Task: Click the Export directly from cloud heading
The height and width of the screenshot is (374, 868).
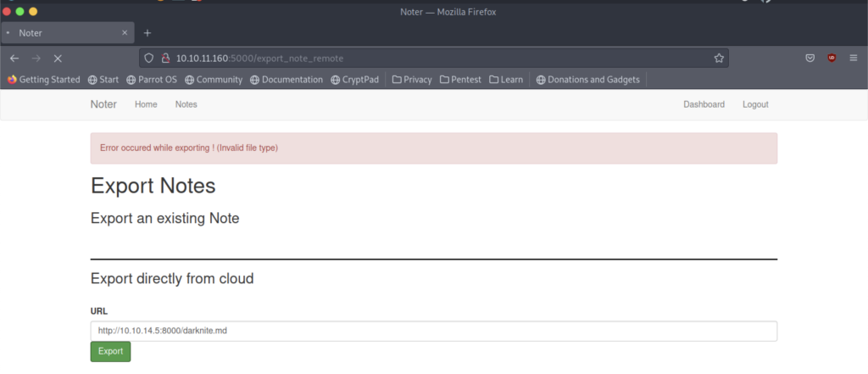Action: click(172, 279)
